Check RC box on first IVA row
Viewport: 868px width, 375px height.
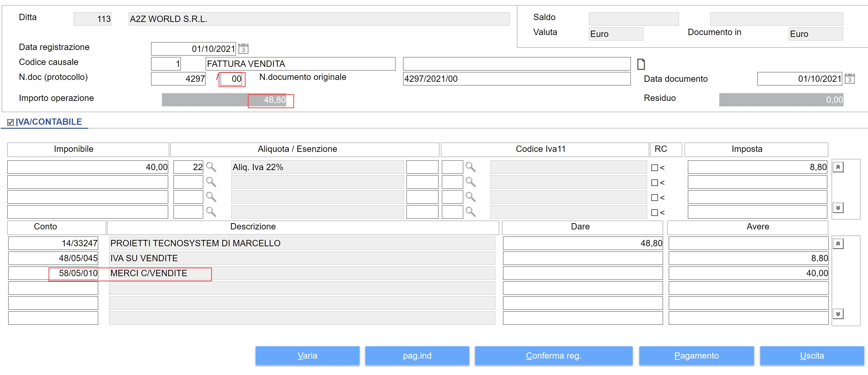click(x=654, y=168)
